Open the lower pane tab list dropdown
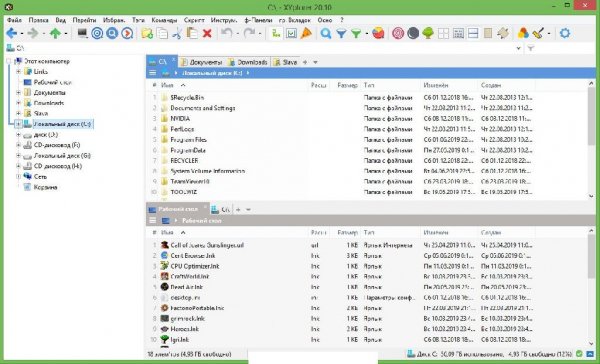Screen dimensions: 600x364 (x=248, y=210)
